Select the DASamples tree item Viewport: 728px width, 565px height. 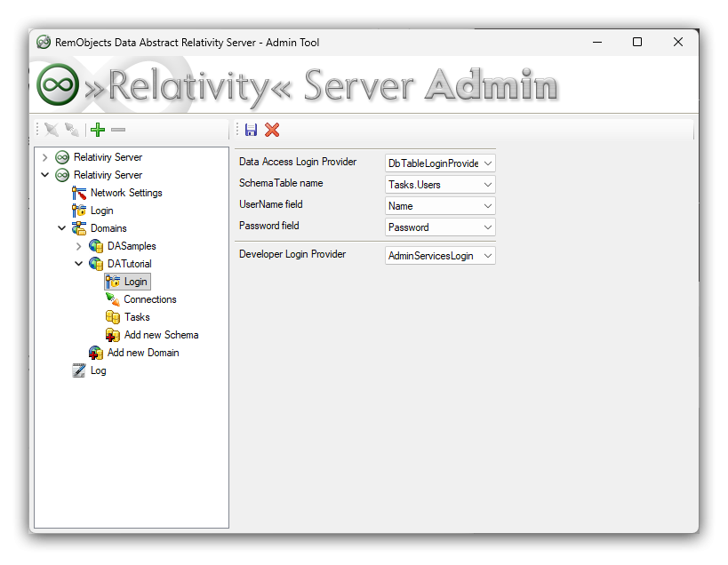click(132, 246)
